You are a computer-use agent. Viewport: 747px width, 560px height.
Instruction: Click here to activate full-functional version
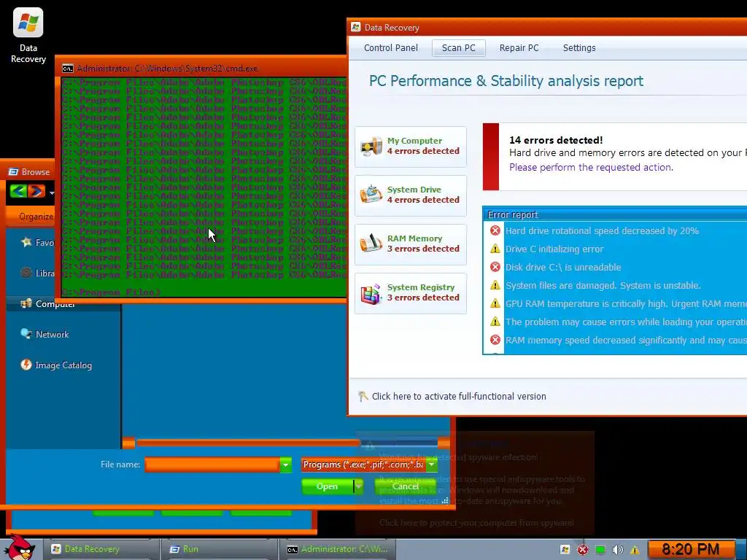tap(459, 396)
